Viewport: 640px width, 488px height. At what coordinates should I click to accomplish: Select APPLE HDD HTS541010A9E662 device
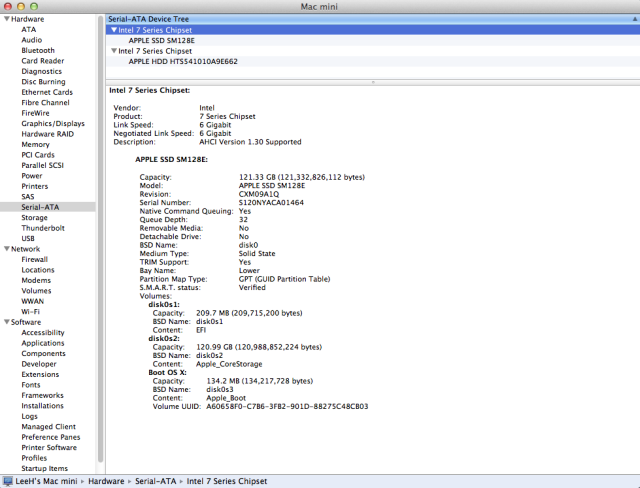coord(183,61)
